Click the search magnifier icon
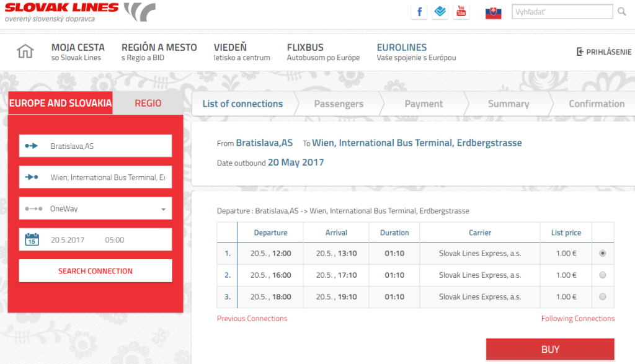This screenshot has height=364, width=635. [x=622, y=12]
